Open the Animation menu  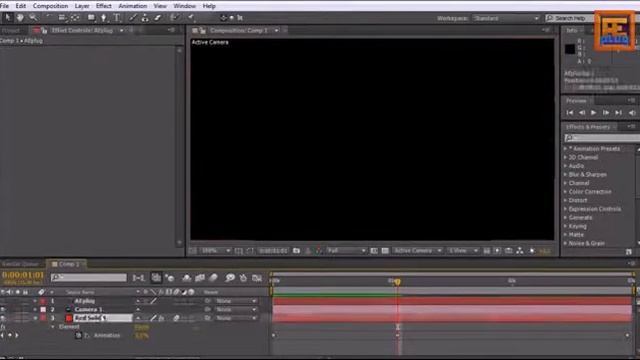(x=133, y=6)
